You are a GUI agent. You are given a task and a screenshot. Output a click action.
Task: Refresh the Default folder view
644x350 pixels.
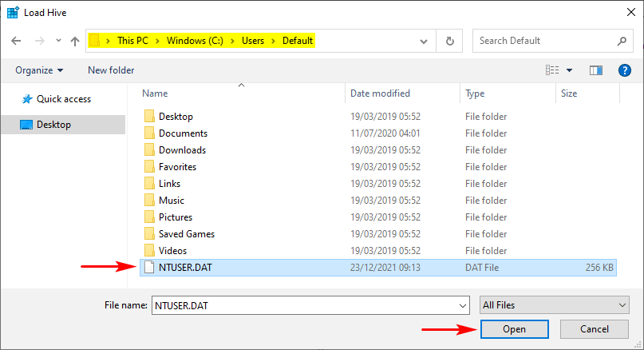450,41
